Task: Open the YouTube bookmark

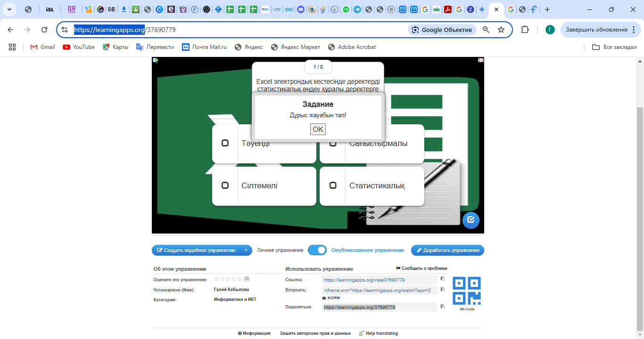Action: click(x=79, y=47)
